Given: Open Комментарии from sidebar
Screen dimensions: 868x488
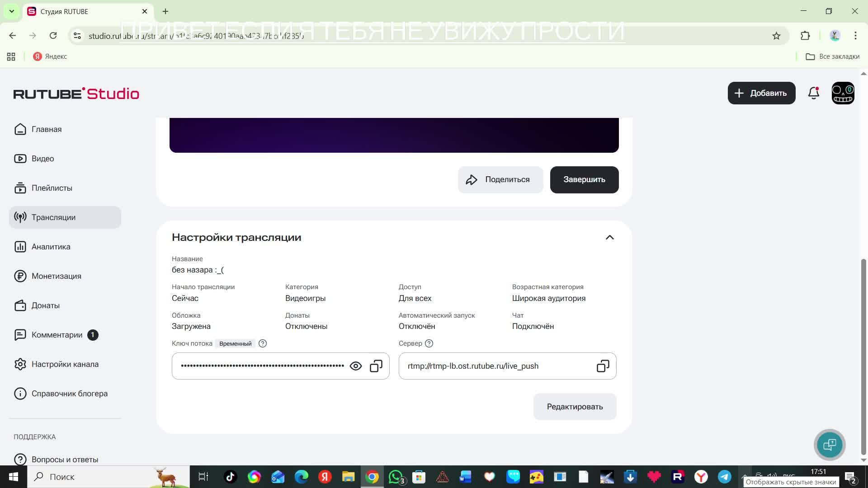Looking at the screenshot, I should [57, 335].
